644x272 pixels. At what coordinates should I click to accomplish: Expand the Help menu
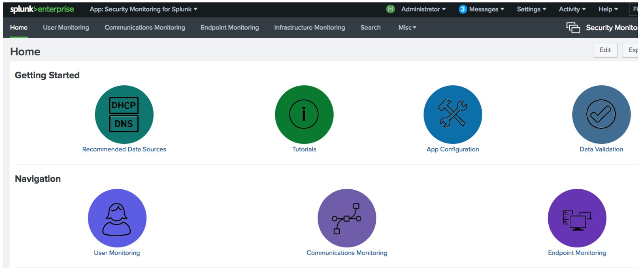tap(608, 9)
